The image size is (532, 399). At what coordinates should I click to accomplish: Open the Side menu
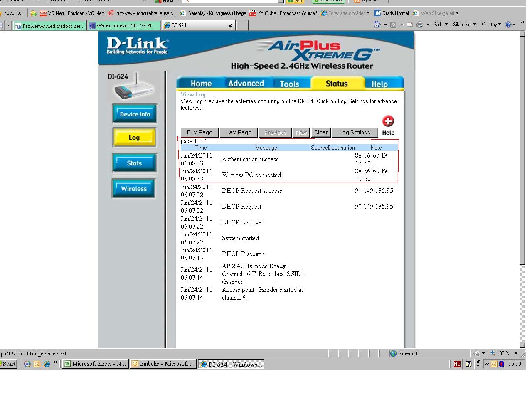pyautogui.click(x=441, y=25)
